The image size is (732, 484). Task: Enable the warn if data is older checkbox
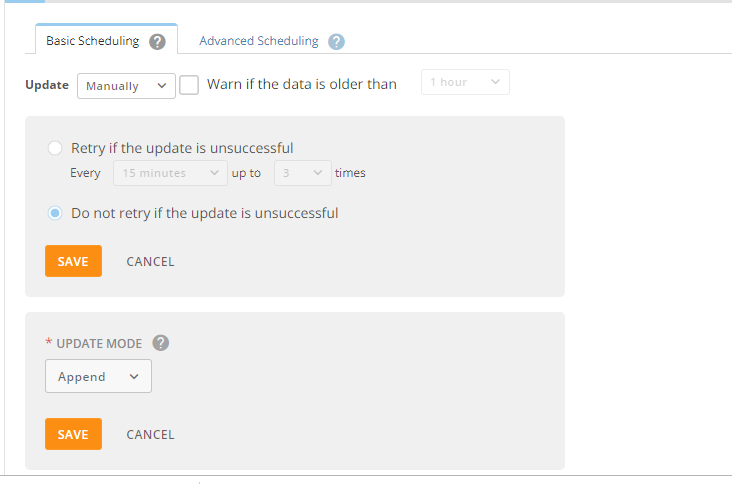pos(189,85)
